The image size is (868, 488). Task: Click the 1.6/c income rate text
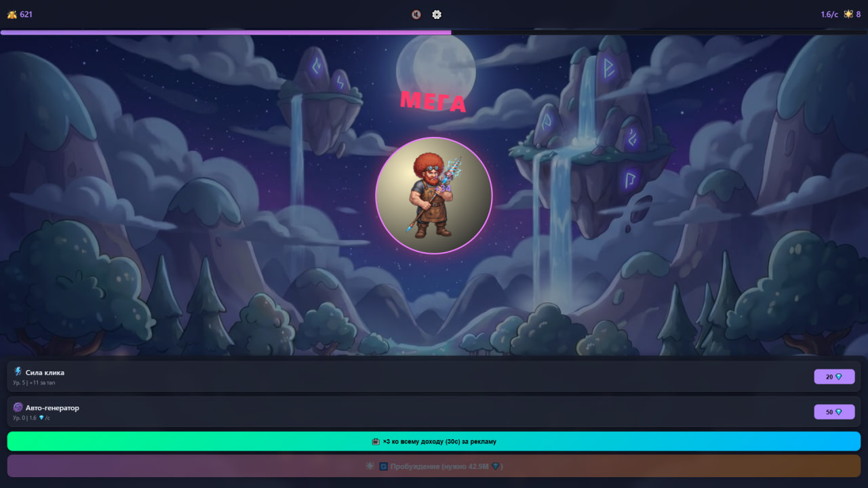(x=829, y=14)
